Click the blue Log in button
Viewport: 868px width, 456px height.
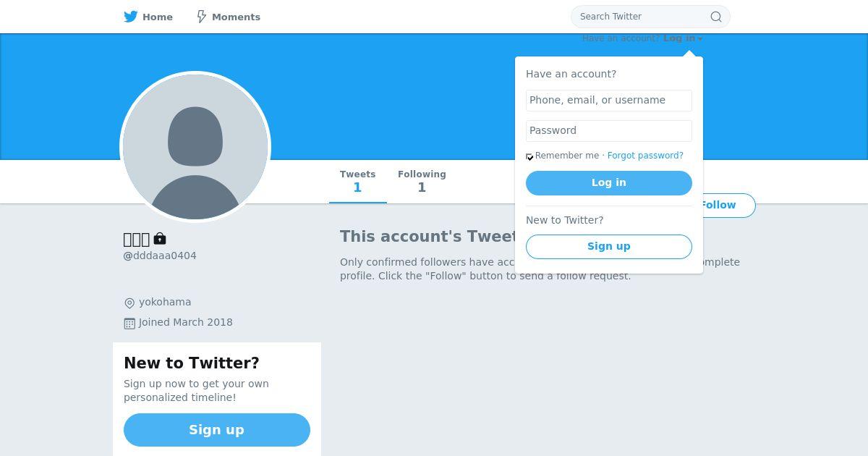(x=609, y=183)
